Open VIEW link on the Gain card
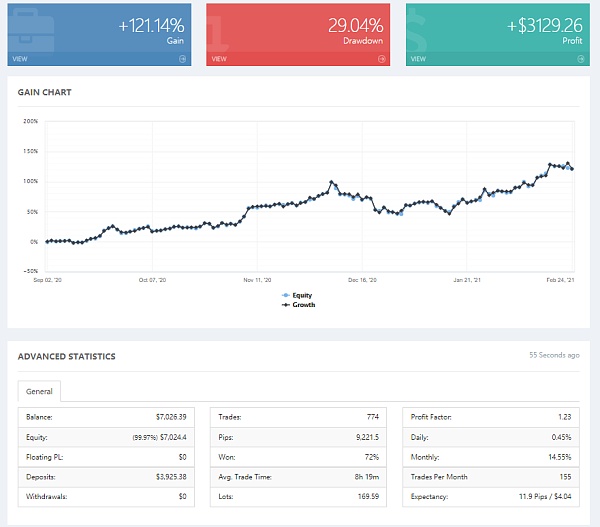The image size is (600, 527). (x=20, y=59)
